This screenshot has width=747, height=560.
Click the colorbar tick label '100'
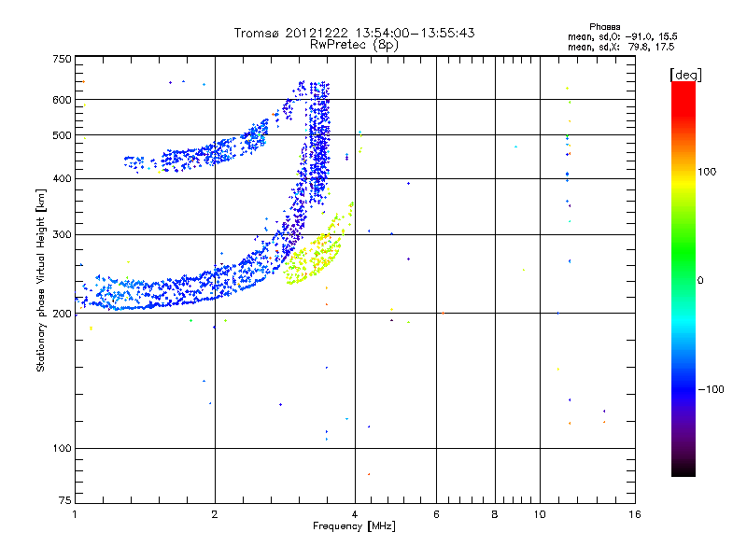[707, 172]
